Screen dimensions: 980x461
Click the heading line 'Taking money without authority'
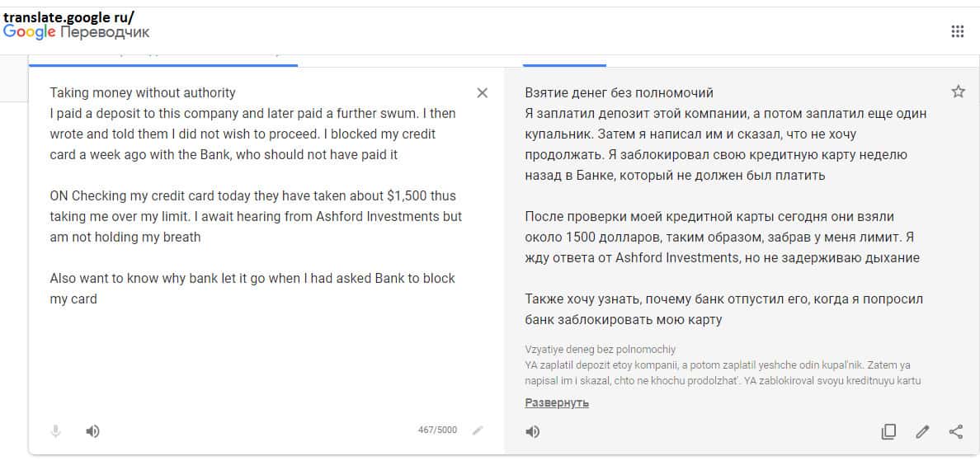(x=143, y=92)
